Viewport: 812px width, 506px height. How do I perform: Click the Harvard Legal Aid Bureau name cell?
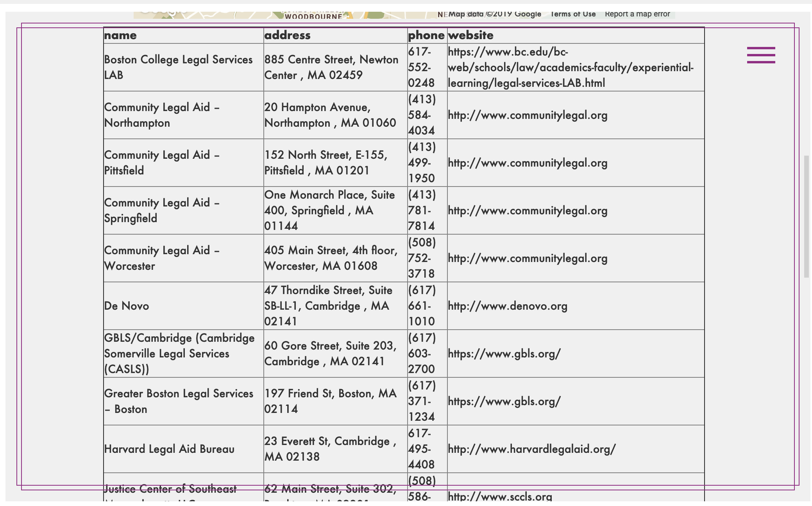[x=169, y=449]
